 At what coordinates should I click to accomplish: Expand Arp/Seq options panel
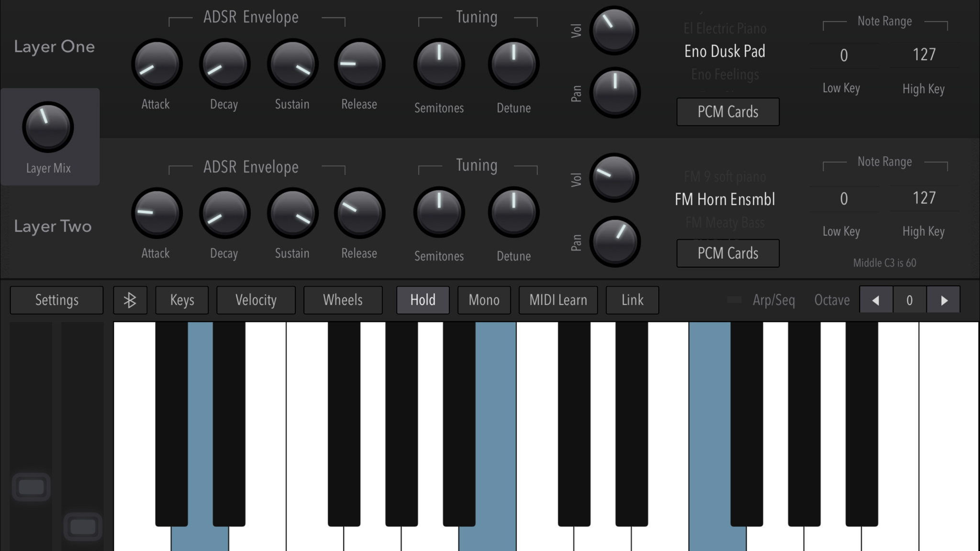pyautogui.click(x=773, y=300)
